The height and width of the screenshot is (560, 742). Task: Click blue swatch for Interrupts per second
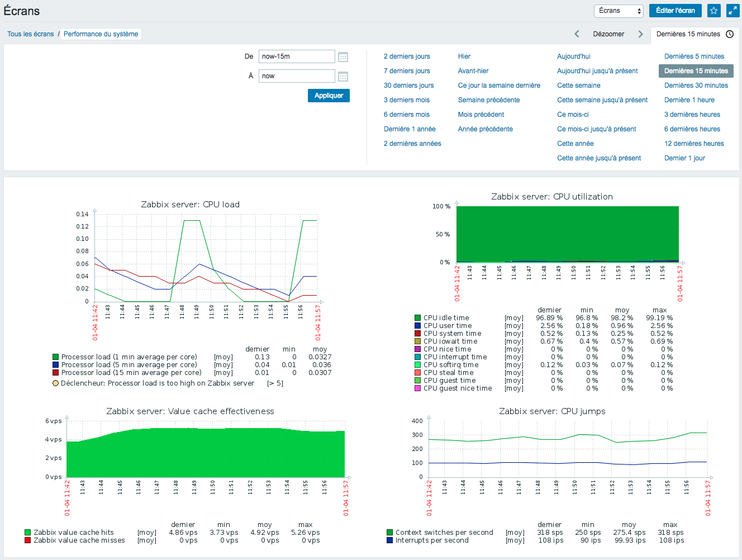[389, 540]
